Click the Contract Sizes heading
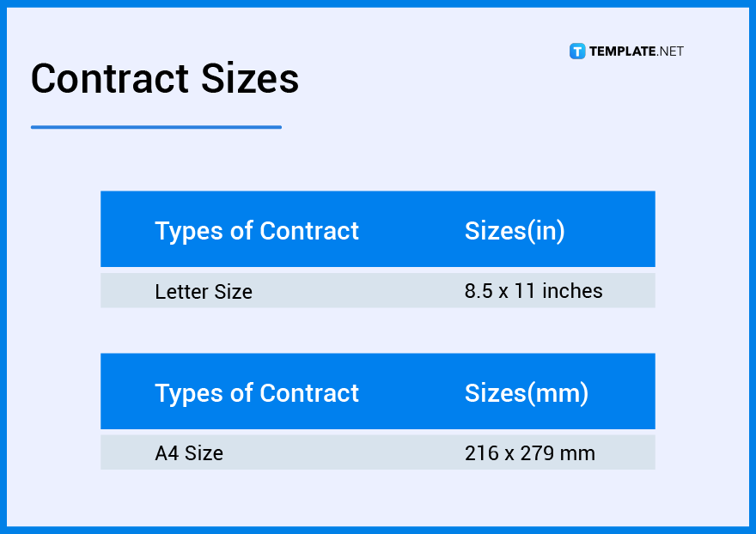Viewport: 756px width, 534px height. (x=165, y=79)
